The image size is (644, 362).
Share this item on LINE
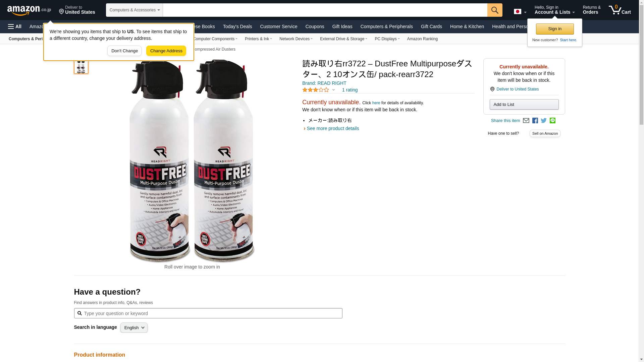552,121
